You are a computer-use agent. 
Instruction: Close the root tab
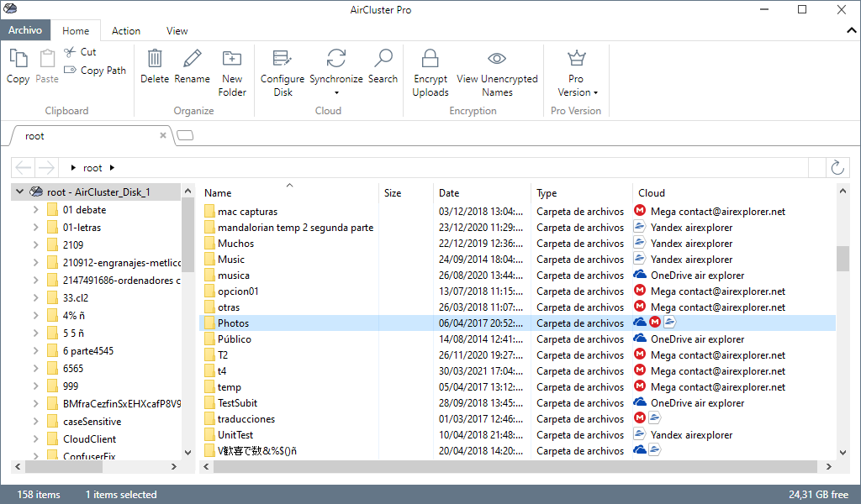163,135
